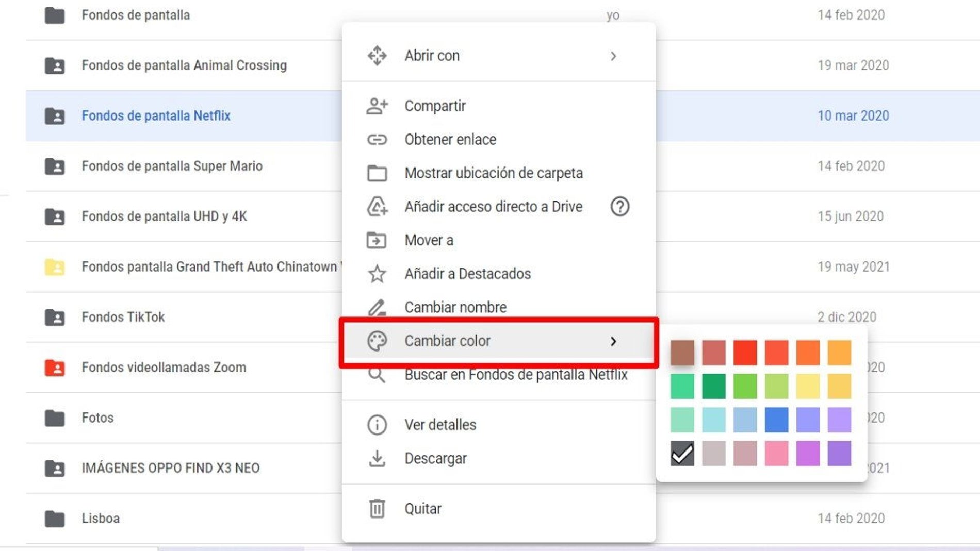Click the star icon for Destacados
980x551 pixels.
point(377,274)
